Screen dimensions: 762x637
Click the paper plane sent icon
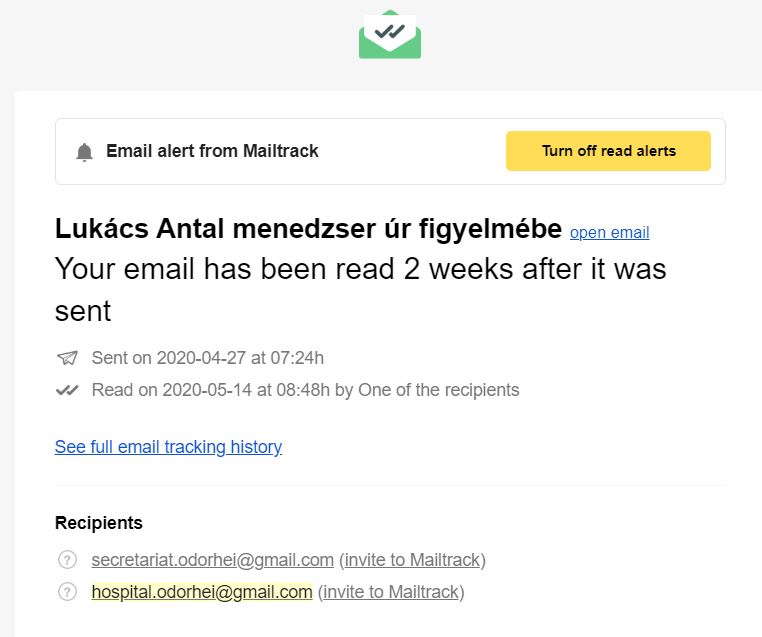[67, 358]
